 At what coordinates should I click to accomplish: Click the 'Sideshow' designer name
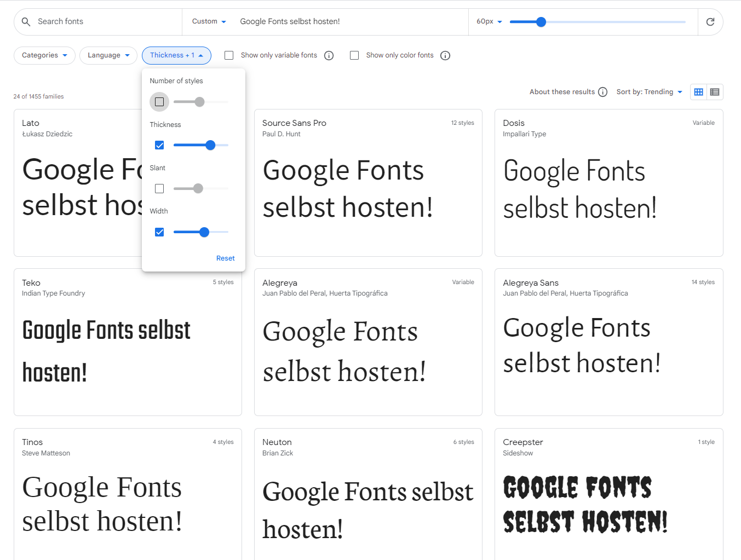[x=518, y=453]
